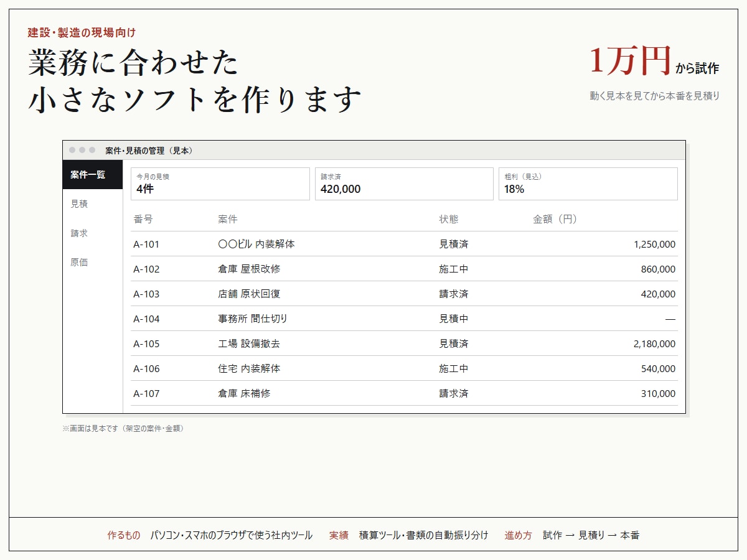
Task: Click the 案件 column header
Action: click(228, 219)
